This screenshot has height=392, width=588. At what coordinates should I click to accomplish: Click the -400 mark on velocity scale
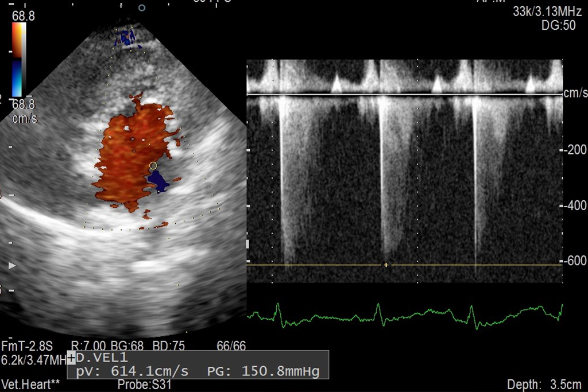pos(574,205)
